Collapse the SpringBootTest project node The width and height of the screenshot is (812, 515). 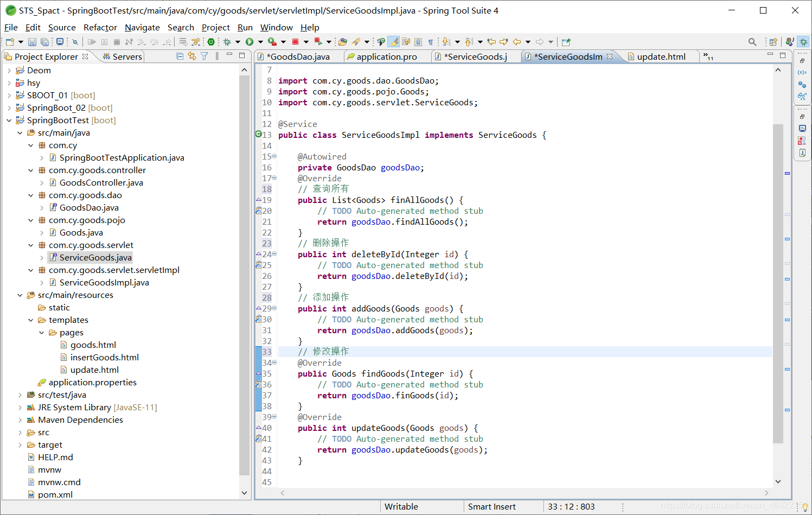9,120
